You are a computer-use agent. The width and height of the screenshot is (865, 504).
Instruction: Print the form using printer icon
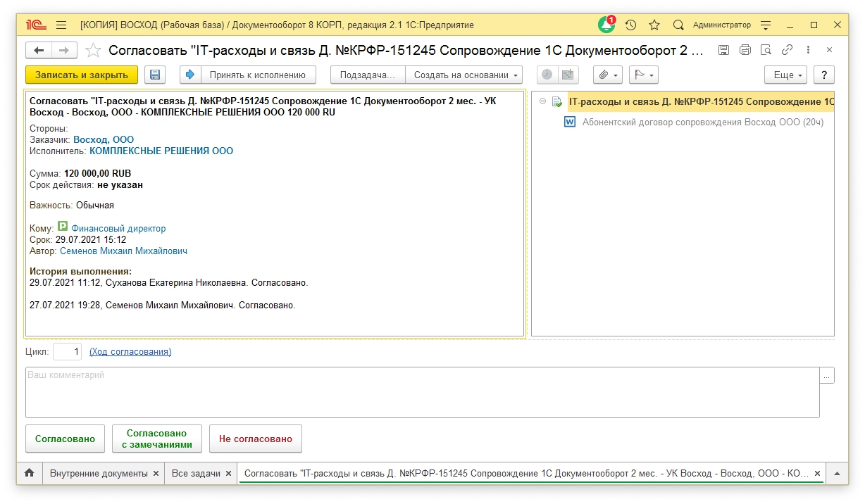pos(745,50)
